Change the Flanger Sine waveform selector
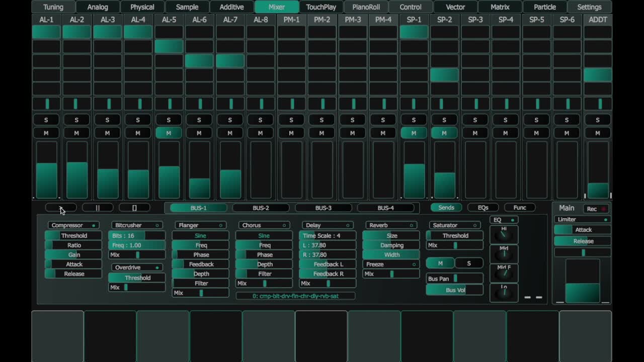 pos(200,236)
